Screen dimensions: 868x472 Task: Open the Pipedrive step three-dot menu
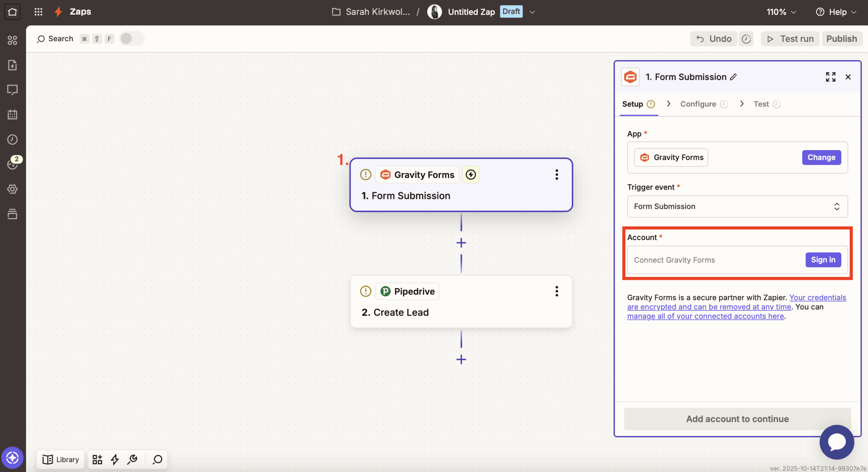point(556,291)
